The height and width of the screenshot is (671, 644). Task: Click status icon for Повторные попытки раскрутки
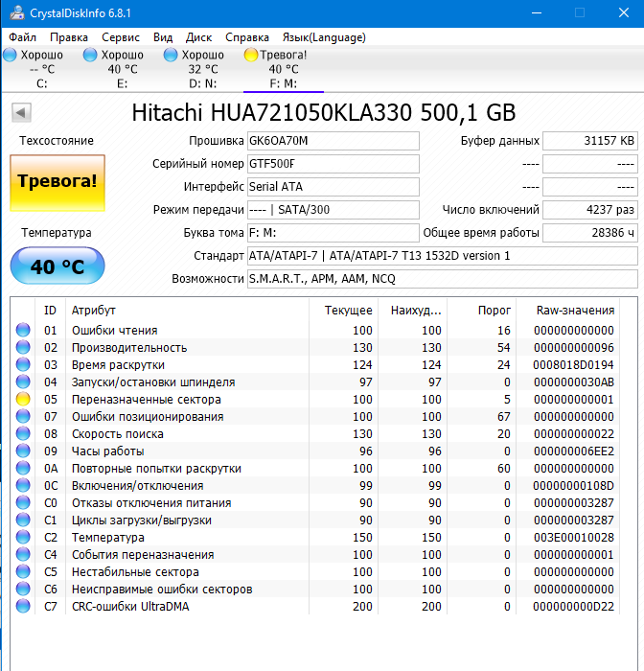pos(23,468)
